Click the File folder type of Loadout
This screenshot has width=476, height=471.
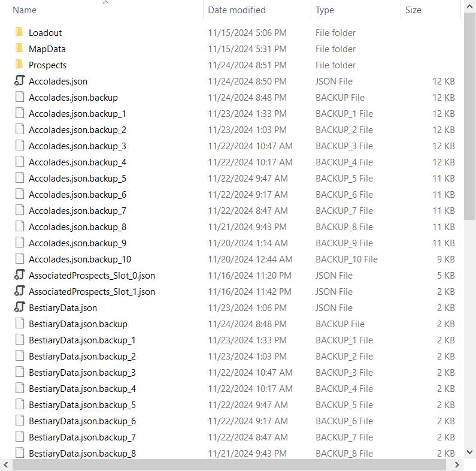point(335,32)
